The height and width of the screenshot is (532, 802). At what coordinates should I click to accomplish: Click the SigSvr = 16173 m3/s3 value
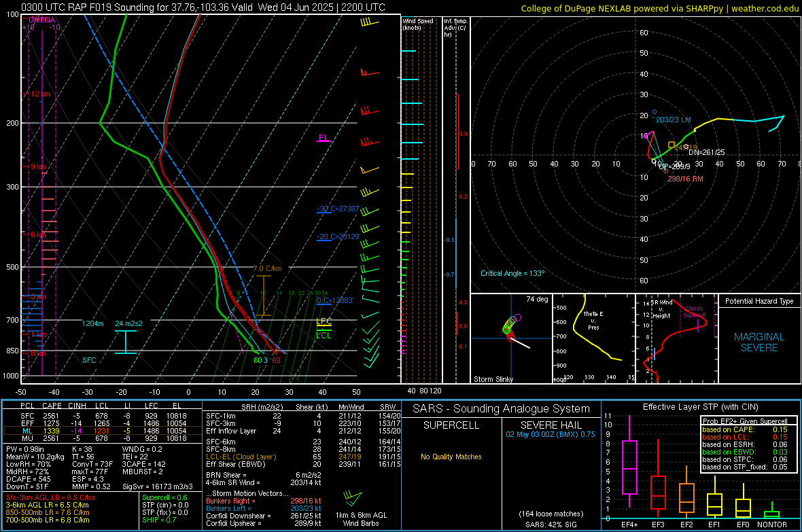point(158,486)
